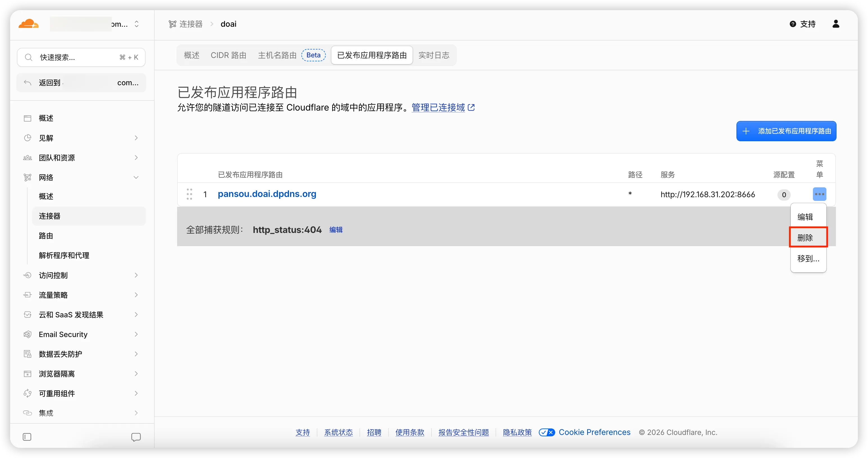Open the footer 系统状态 link

tap(338, 432)
